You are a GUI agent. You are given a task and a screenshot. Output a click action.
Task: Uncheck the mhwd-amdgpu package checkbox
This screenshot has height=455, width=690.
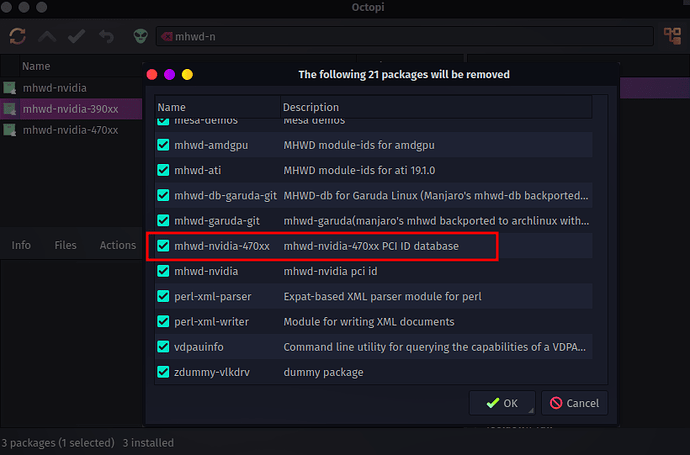163,145
